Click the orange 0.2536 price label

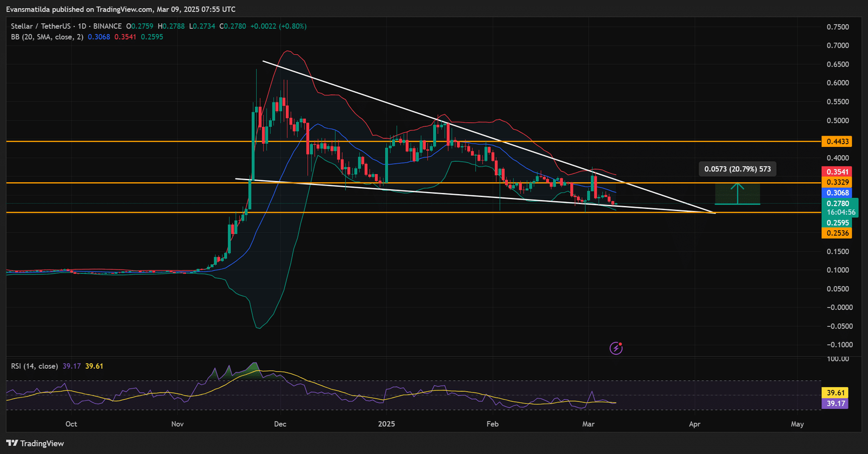pyautogui.click(x=836, y=233)
